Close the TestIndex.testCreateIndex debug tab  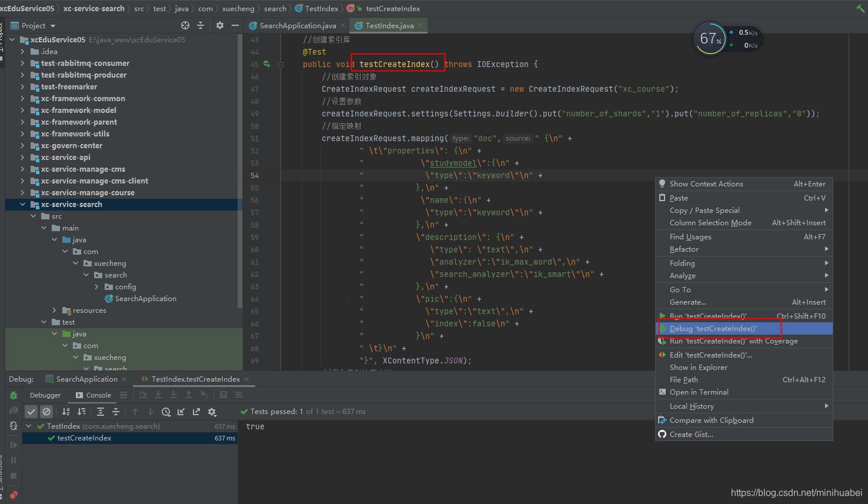click(246, 379)
